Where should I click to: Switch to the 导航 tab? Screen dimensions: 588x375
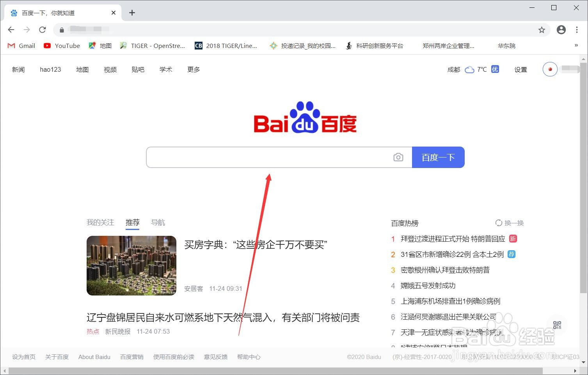click(158, 222)
